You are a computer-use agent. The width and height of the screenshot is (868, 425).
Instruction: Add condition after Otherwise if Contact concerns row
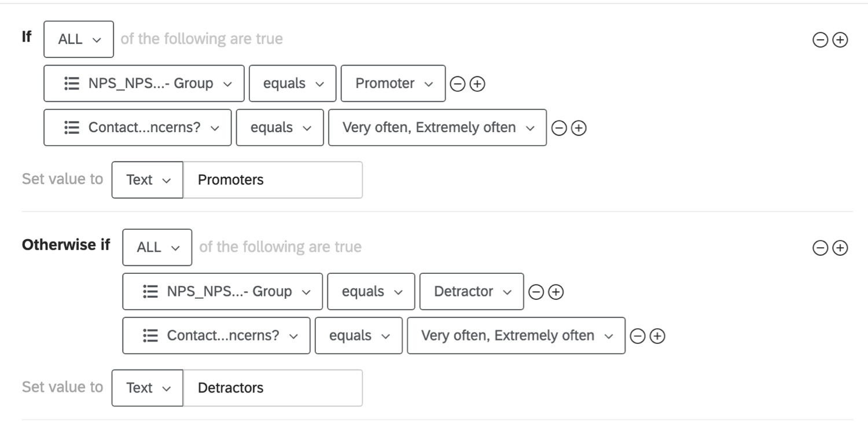click(657, 336)
